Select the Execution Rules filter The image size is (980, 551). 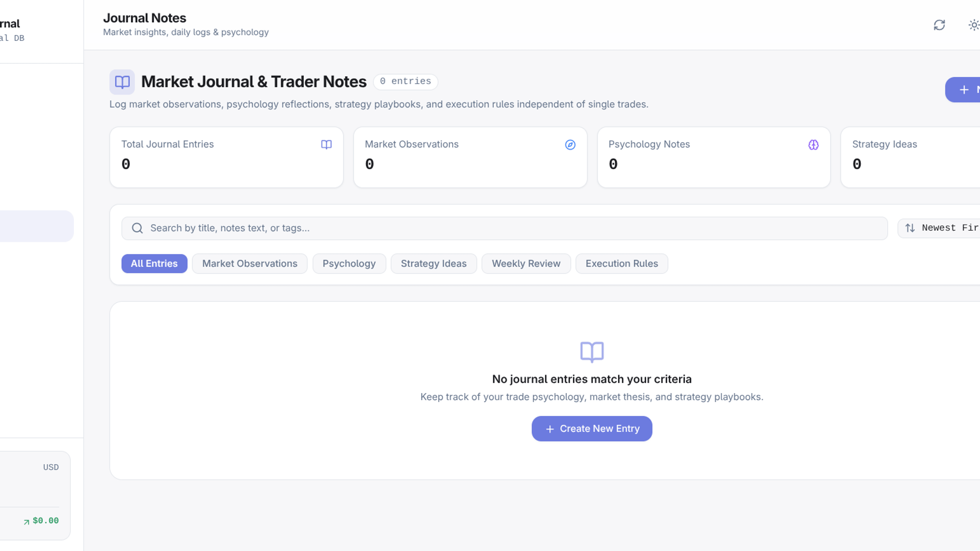(x=622, y=264)
